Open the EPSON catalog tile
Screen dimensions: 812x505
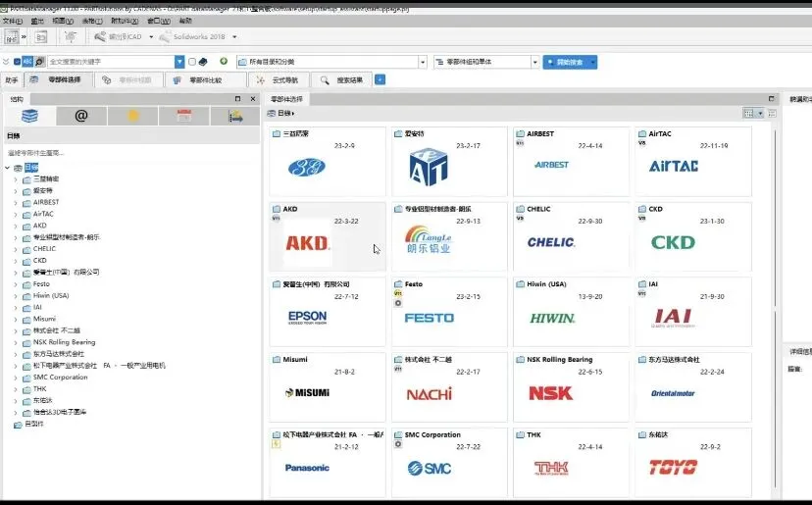(328, 312)
